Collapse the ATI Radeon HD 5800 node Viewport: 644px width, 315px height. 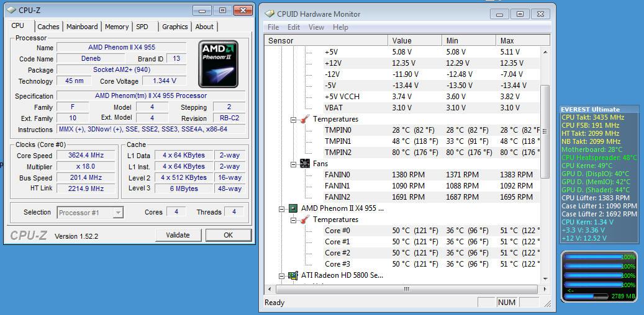[x=282, y=275]
